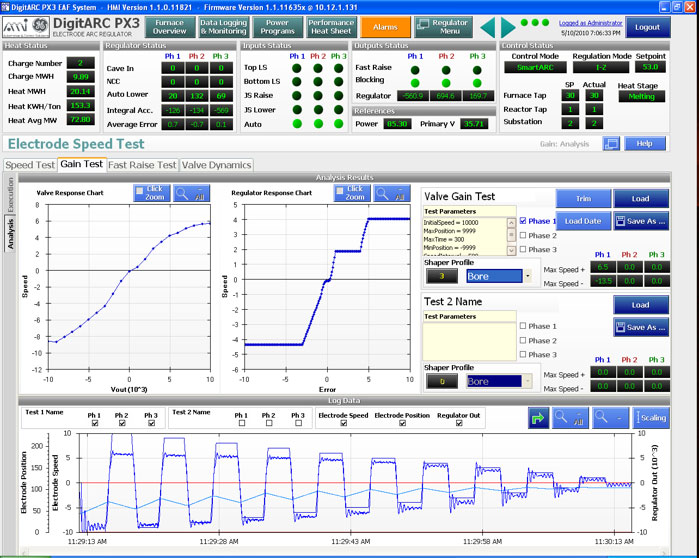This screenshot has width=699, height=558.
Task: Open Power Programs screen
Action: 277,27
